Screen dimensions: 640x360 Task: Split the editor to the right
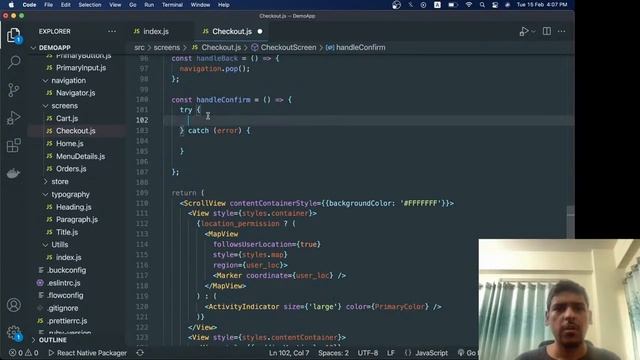pyautogui.click(x=547, y=31)
